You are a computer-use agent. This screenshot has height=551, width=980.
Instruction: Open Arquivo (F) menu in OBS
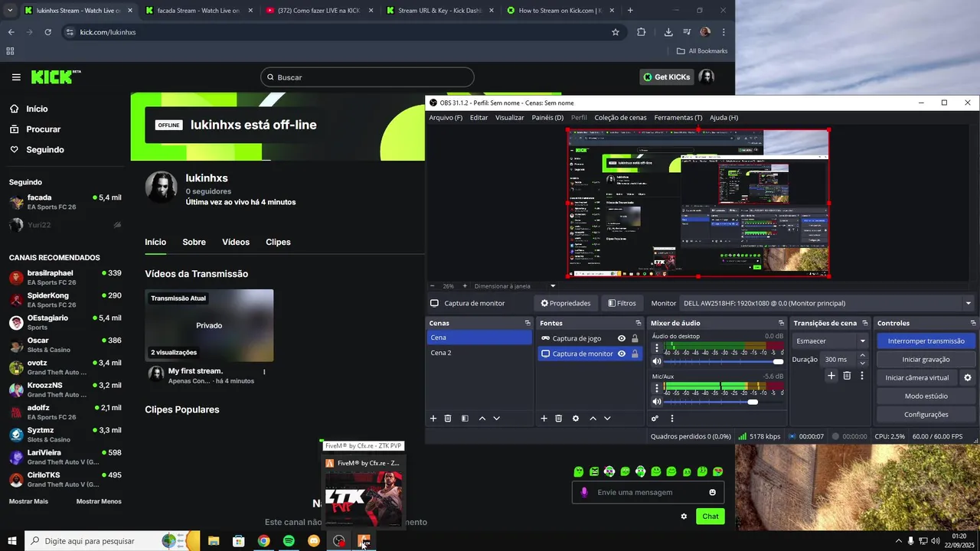pyautogui.click(x=446, y=118)
